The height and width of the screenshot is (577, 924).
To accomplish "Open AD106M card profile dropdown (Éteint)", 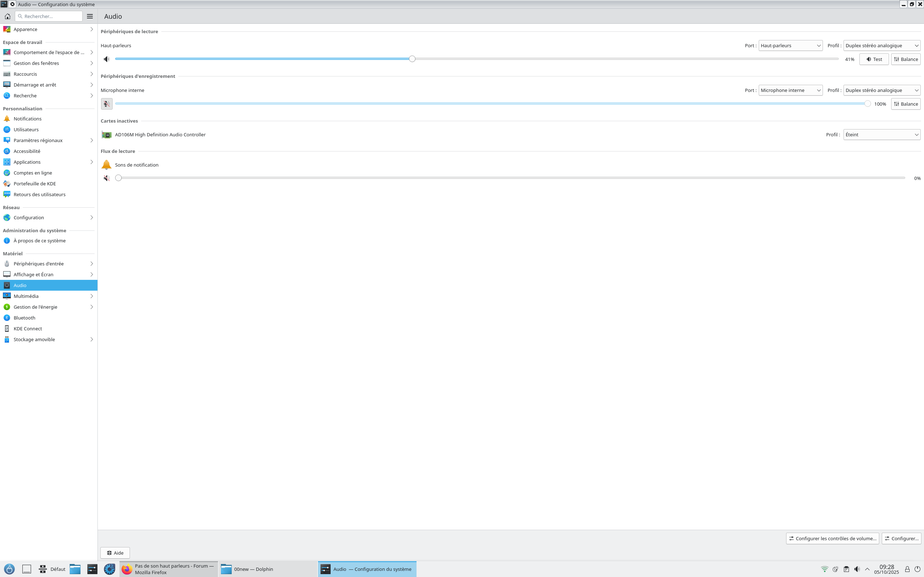I will click(x=881, y=135).
